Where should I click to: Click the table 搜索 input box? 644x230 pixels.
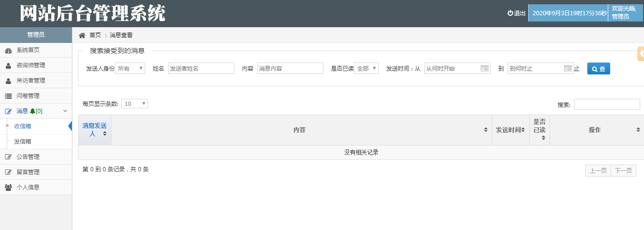coord(607,105)
